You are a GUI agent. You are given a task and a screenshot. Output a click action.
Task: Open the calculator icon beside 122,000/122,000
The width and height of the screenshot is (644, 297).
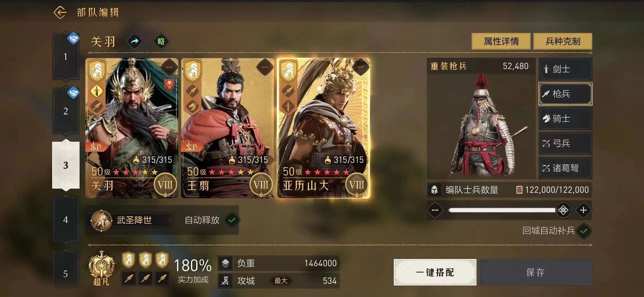519,190
